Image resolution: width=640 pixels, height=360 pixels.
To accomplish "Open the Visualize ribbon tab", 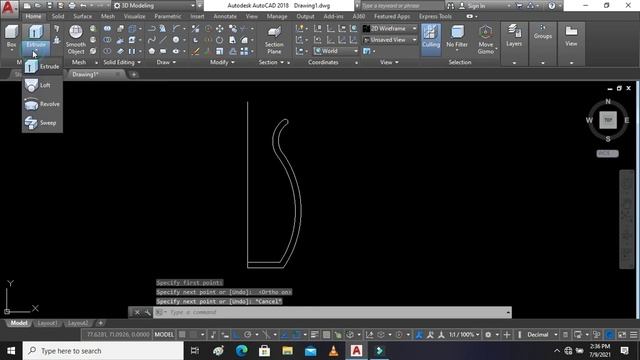I will 135,16.
